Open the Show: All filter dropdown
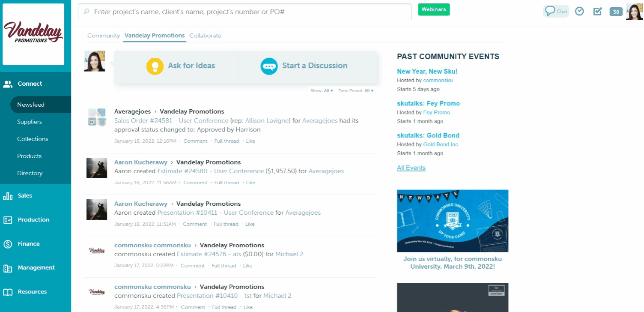644x312 pixels. [x=322, y=91]
